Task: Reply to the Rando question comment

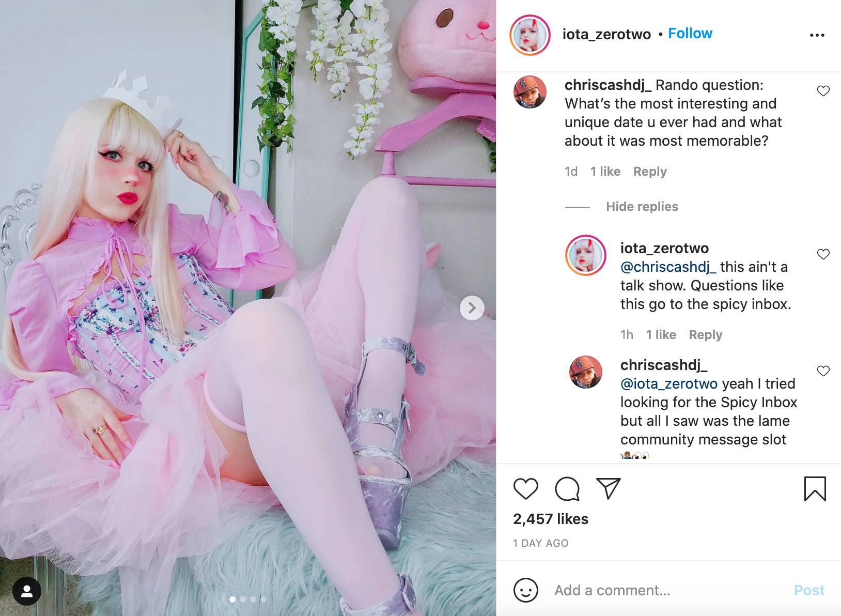Action: tap(650, 172)
